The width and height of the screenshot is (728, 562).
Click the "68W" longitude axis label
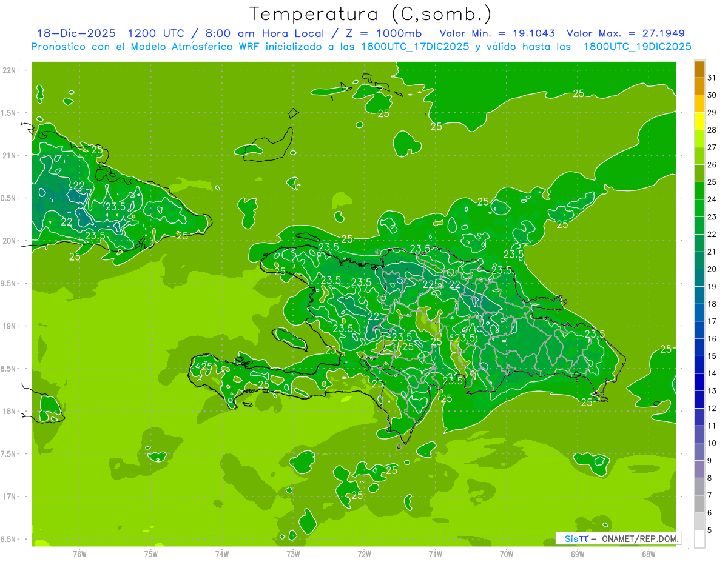(648, 554)
